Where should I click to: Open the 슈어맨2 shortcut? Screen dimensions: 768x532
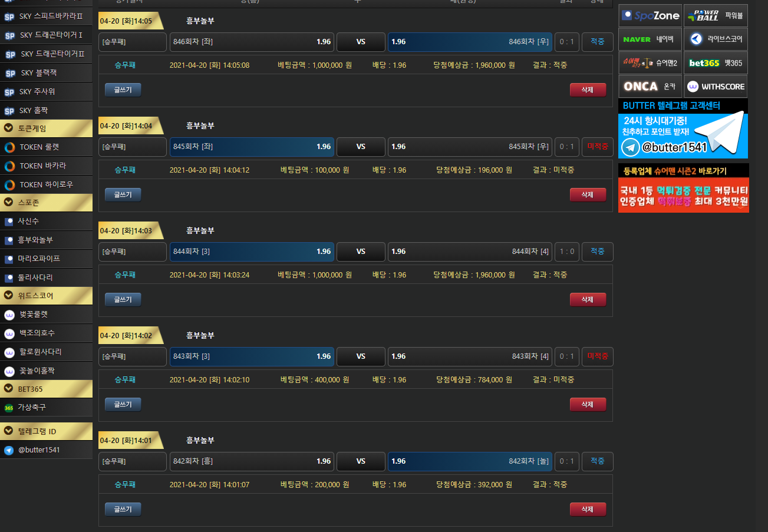[650, 63]
